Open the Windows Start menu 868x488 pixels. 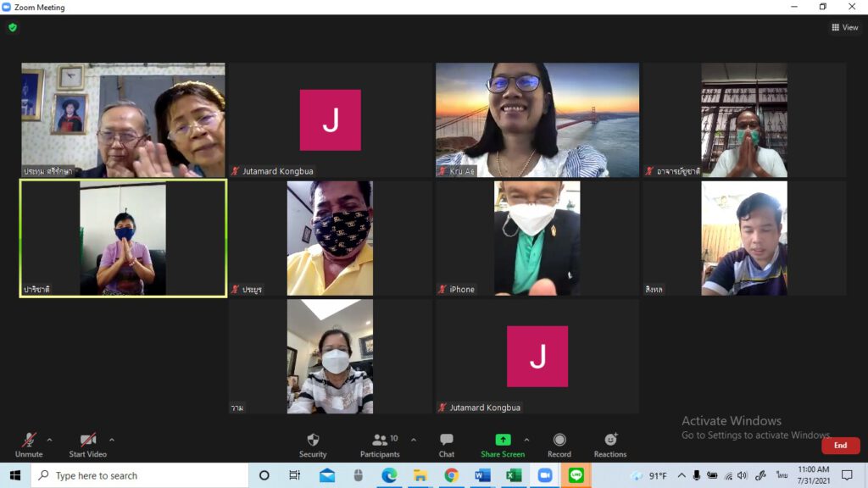tap(15, 475)
